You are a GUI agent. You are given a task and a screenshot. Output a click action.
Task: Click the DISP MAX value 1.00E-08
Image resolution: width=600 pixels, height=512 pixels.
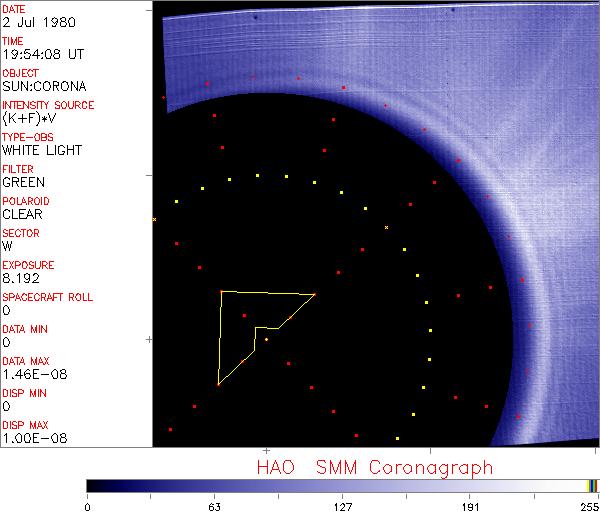click(32, 438)
